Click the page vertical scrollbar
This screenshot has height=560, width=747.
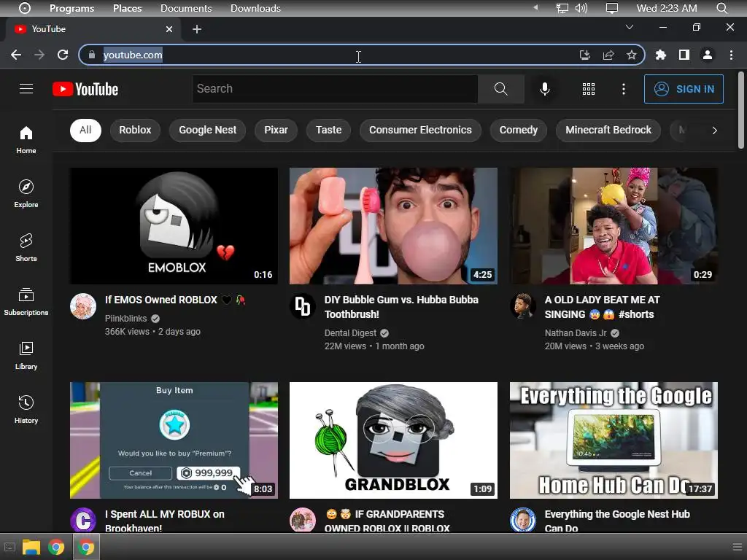tap(741, 111)
